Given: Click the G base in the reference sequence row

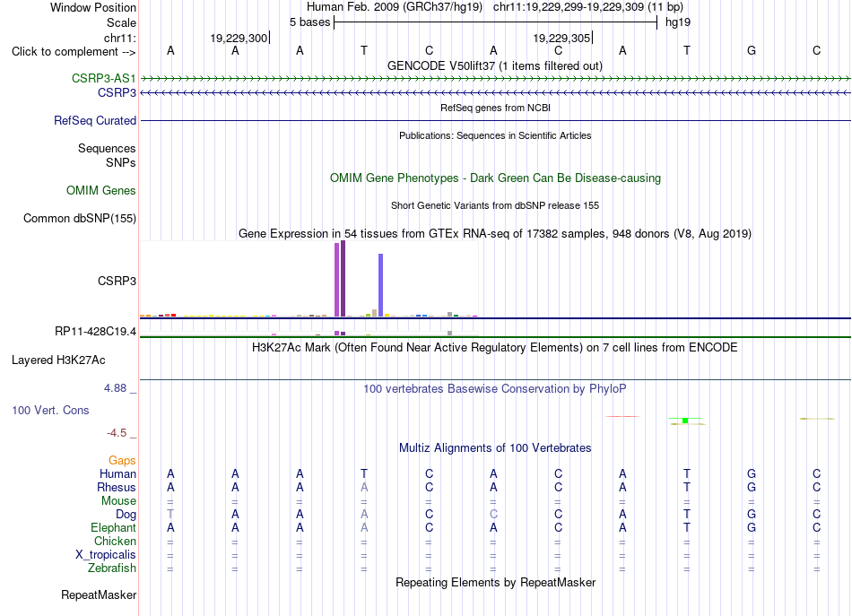Looking at the screenshot, I should [x=752, y=50].
